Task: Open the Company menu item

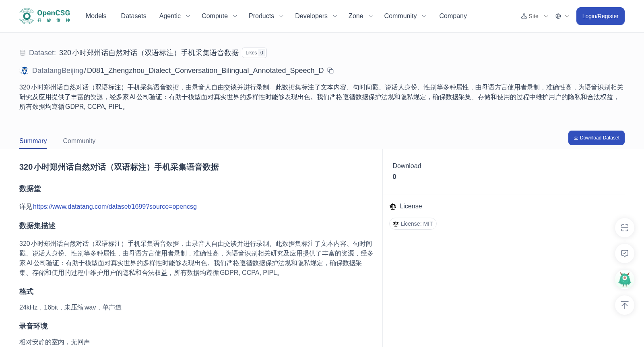Action: [x=453, y=16]
